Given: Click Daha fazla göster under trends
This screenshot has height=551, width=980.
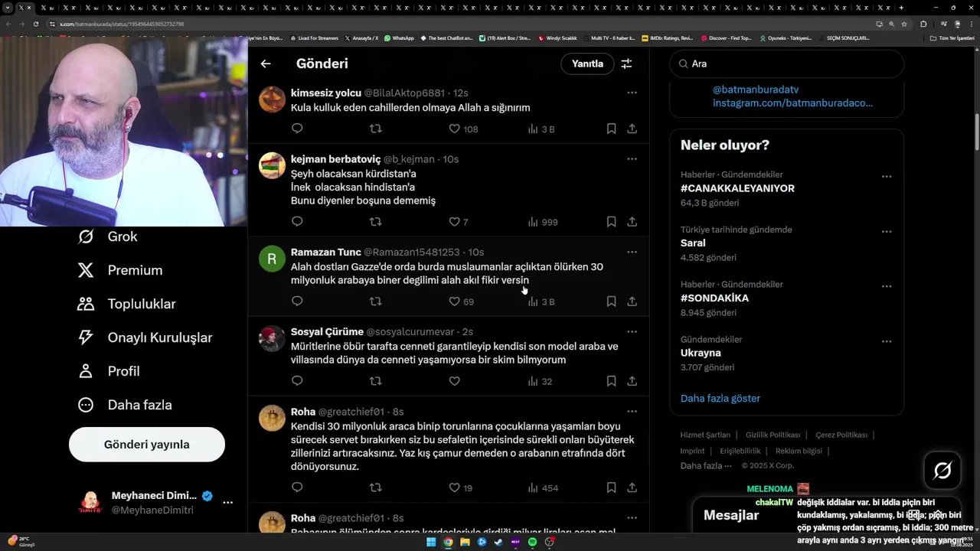Looking at the screenshot, I should tap(720, 398).
